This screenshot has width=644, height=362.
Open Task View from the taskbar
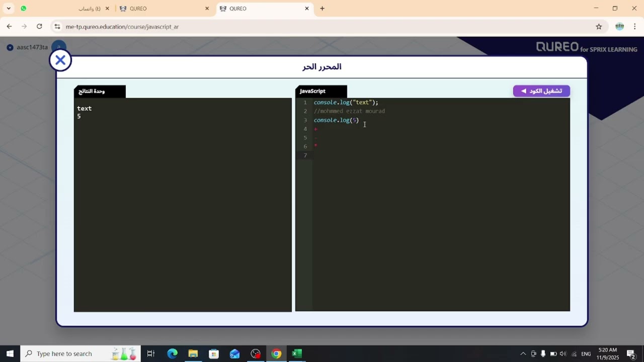click(x=150, y=354)
